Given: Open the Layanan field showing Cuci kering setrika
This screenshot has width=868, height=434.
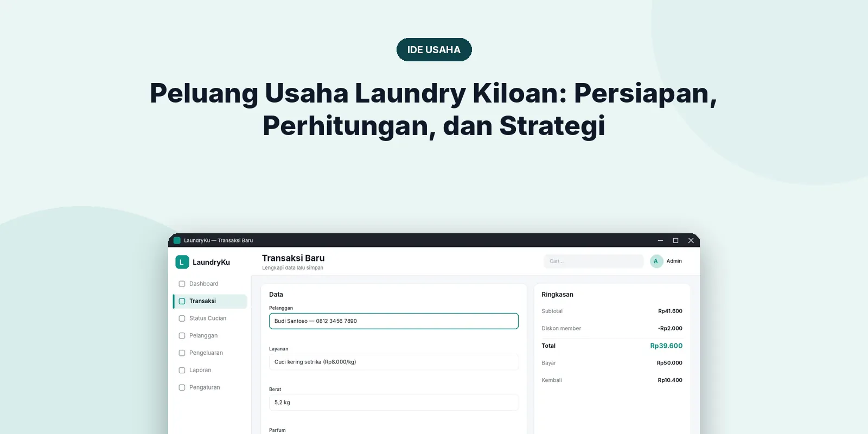Looking at the screenshot, I should click(x=394, y=362).
